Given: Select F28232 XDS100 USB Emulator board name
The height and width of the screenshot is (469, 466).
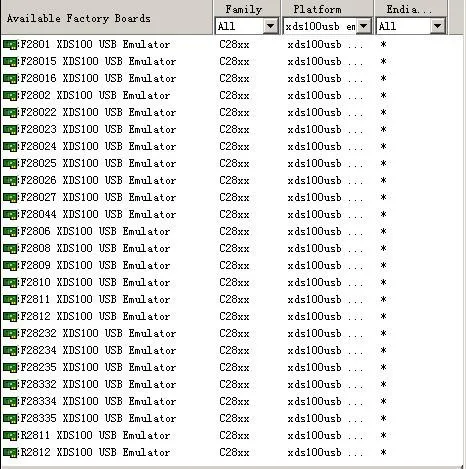Looking at the screenshot, I should pyautogui.click(x=98, y=333).
